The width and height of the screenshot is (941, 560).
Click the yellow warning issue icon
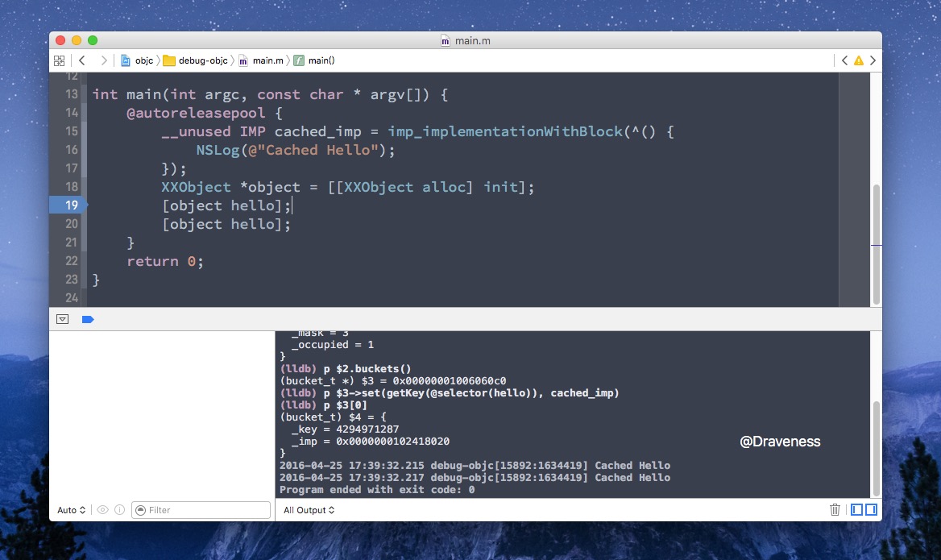click(859, 60)
